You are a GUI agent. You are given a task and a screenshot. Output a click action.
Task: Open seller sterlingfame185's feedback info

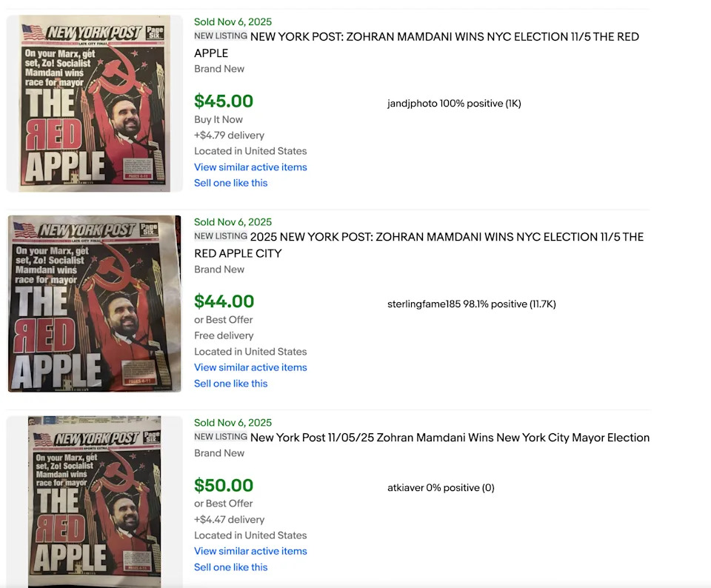[471, 304]
